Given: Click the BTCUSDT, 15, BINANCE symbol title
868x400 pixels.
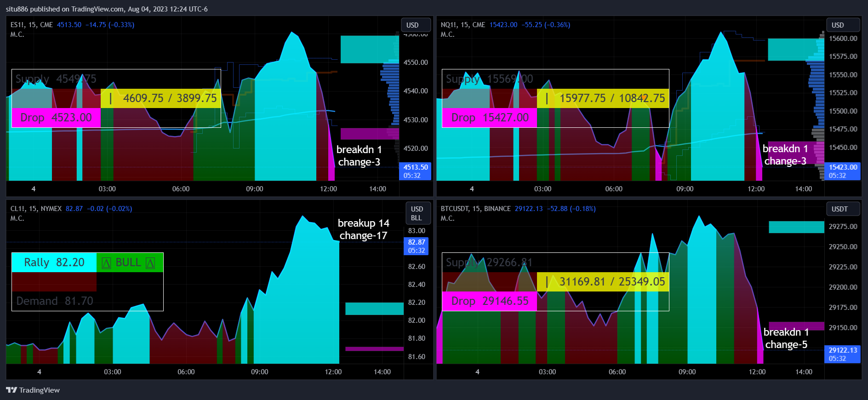Looking at the screenshot, I should 475,209.
